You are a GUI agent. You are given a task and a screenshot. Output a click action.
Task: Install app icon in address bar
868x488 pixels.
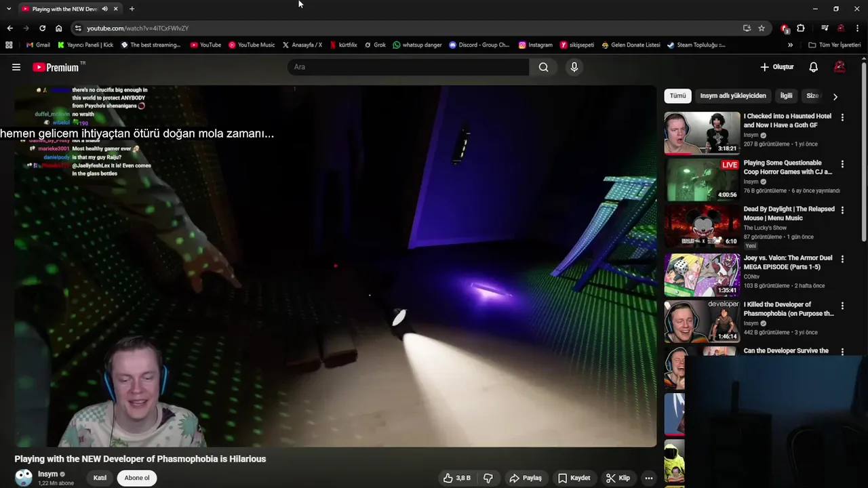[747, 28]
